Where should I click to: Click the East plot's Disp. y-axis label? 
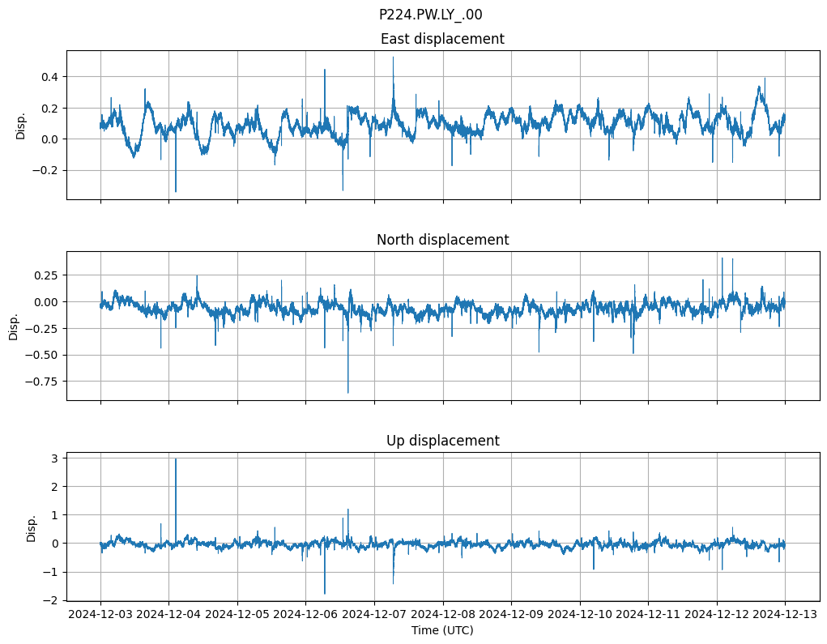[x=22, y=125]
